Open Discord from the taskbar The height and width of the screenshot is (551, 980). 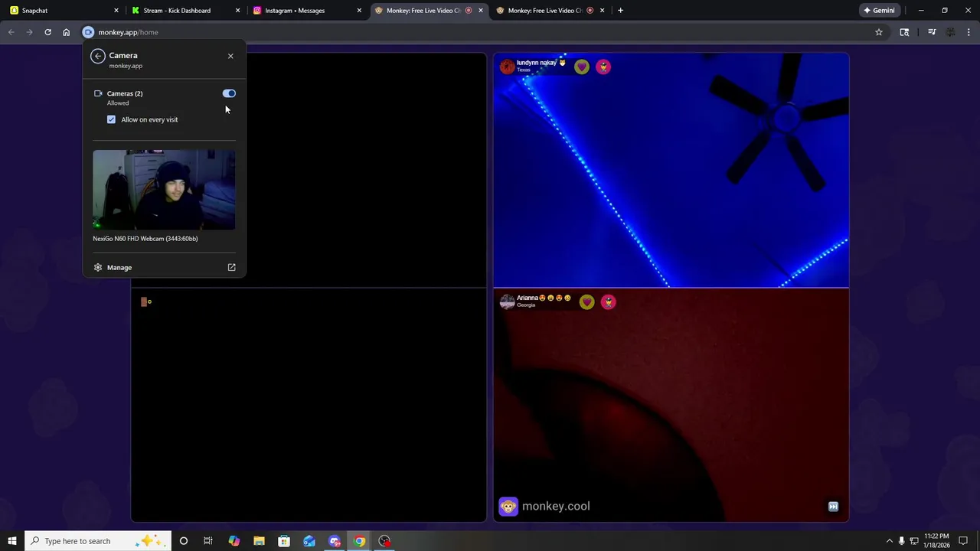(335, 541)
